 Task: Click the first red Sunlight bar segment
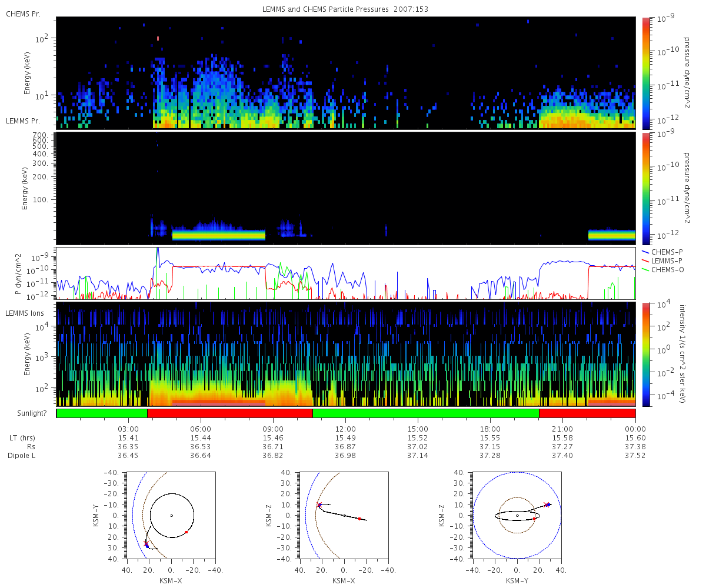[230, 413]
